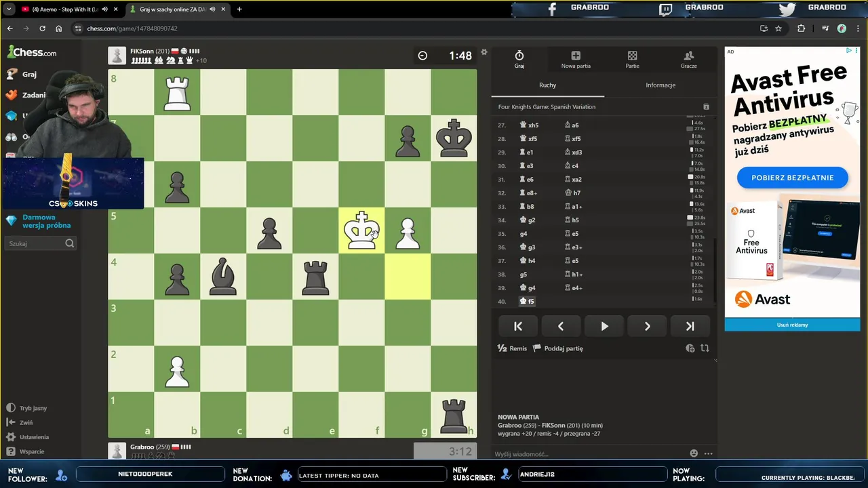Open board settings gear icon
868x488 pixels.
click(484, 52)
